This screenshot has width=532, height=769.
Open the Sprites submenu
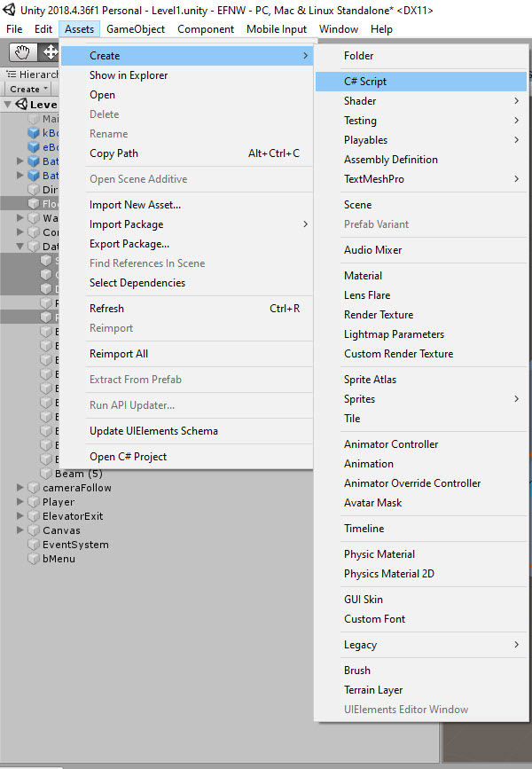(359, 399)
